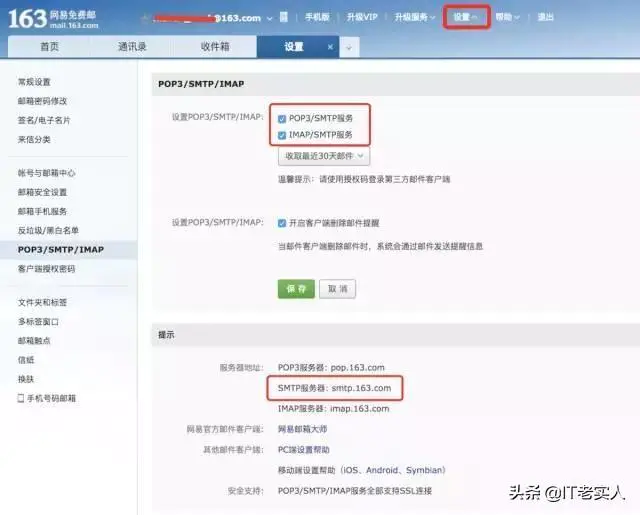The width and height of the screenshot is (640, 515).
Task: Click the 升级VIP link
Action: [362, 17]
